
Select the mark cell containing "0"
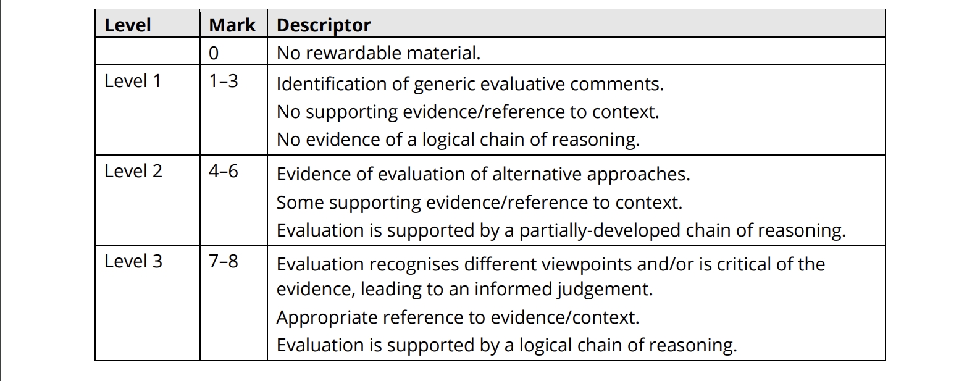pyautogui.click(x=214, y=53)
